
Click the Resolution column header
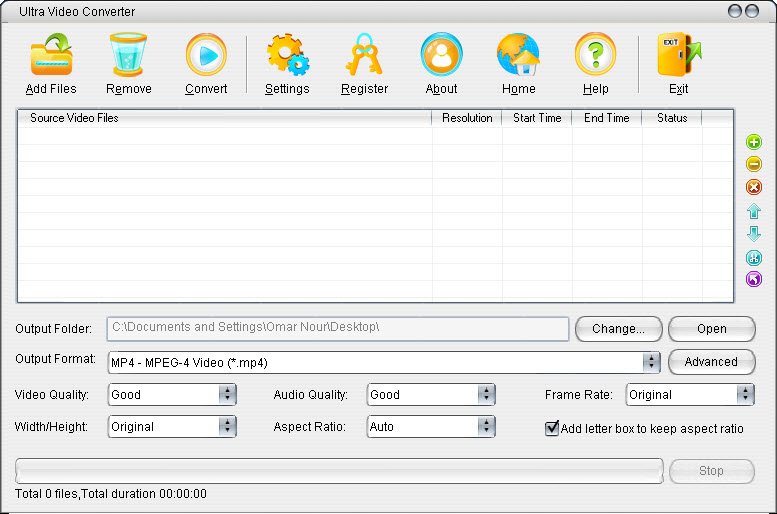467,118
